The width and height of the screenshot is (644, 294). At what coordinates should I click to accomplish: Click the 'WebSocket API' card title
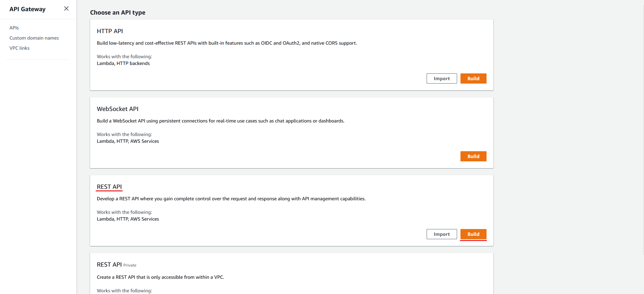(x=117, y=109)
